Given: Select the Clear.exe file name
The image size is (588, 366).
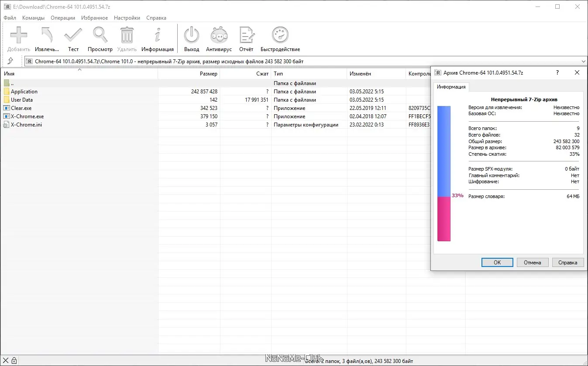Looking at the screenshot, I should [x=21, y=108].
